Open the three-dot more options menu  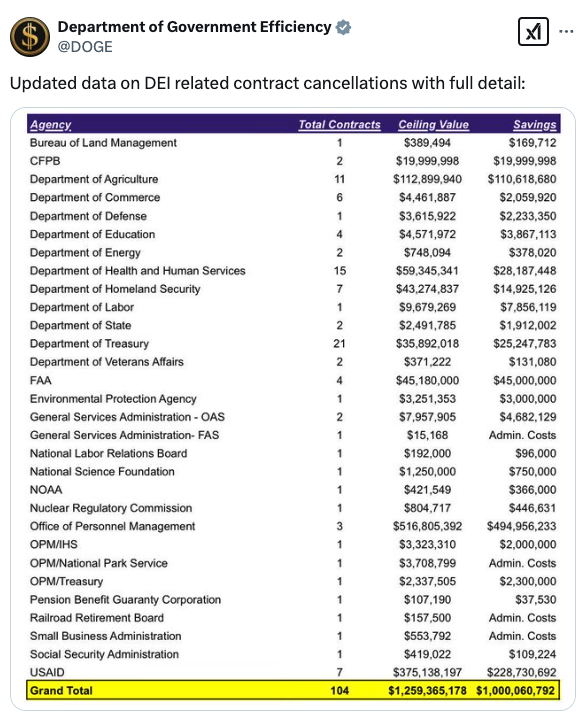pos(566,31)
